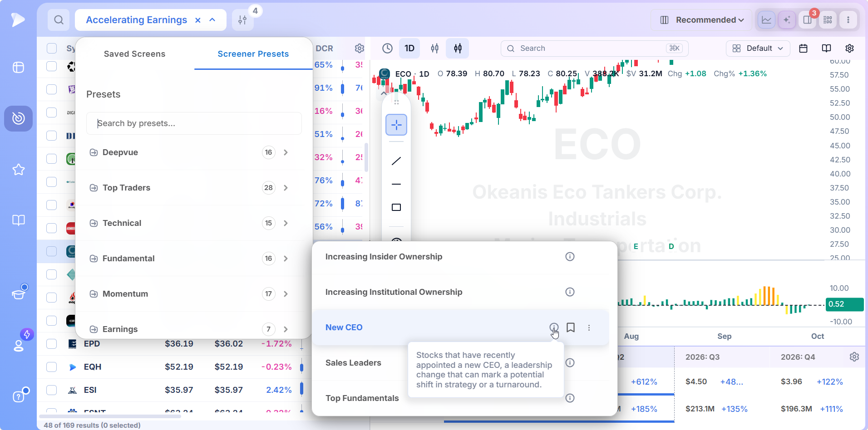This screenshot has height=430, width=868.
Task: Select the 1D timeframe button
Action: coord(409,49)
